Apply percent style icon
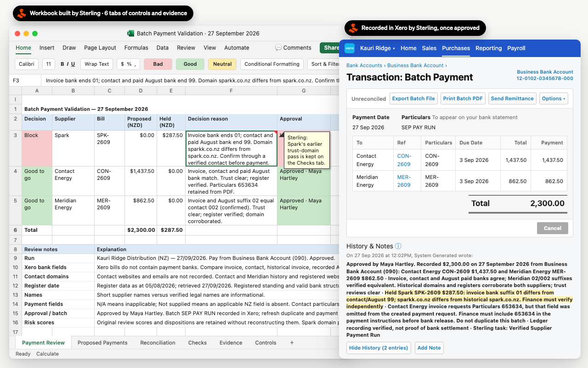Screen dimensions: 588x368 coord(129,64)
